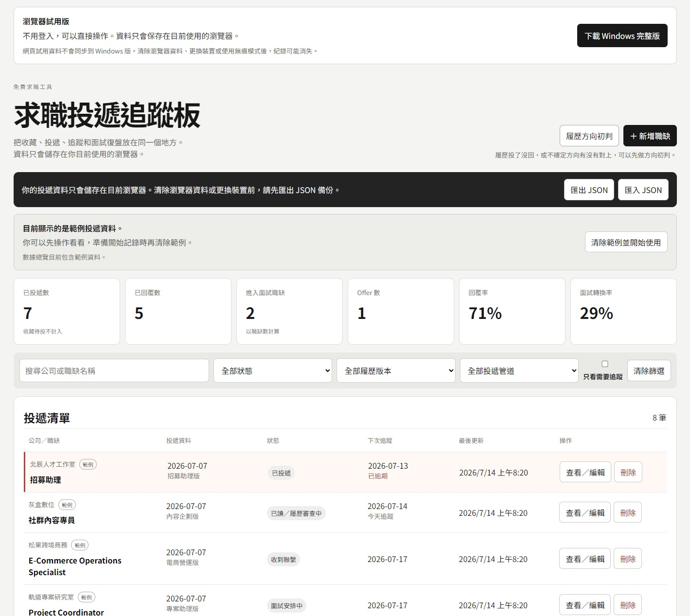The image size is (690, 616).
Task: Click the E-Commerce Operations Specialist title
Action: point(75,566)
